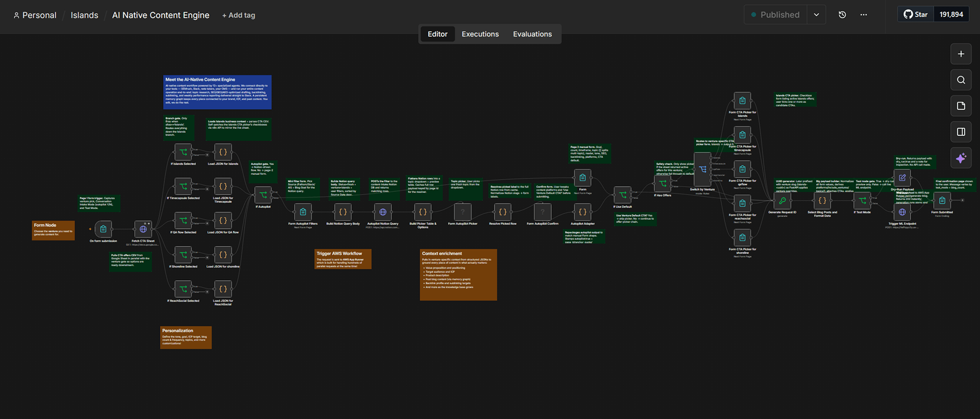Screen dimensions: 980x419
Task: Open 'Load JSON for shoreline' code node
Action: click(x=223, y=255)
